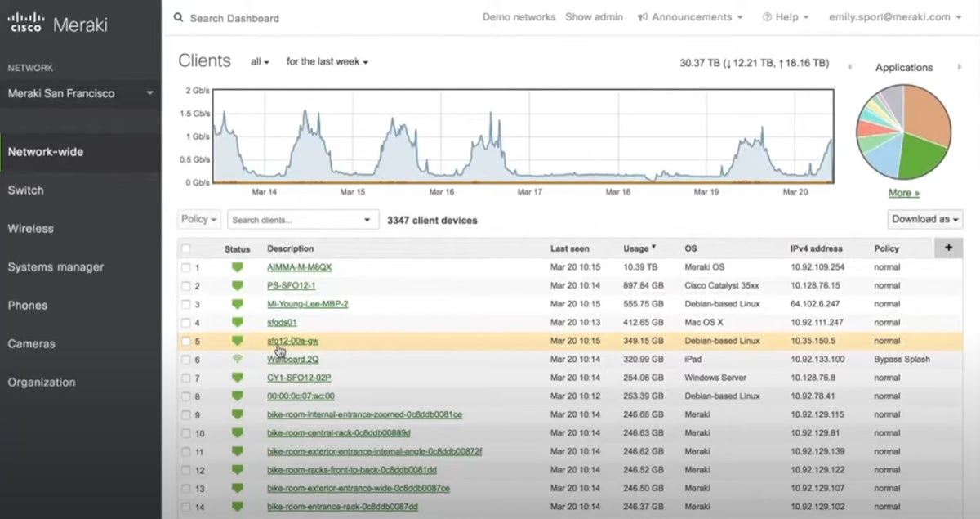Click Bypass Splash policy for Wallboard.2Q

pos(902,360)
